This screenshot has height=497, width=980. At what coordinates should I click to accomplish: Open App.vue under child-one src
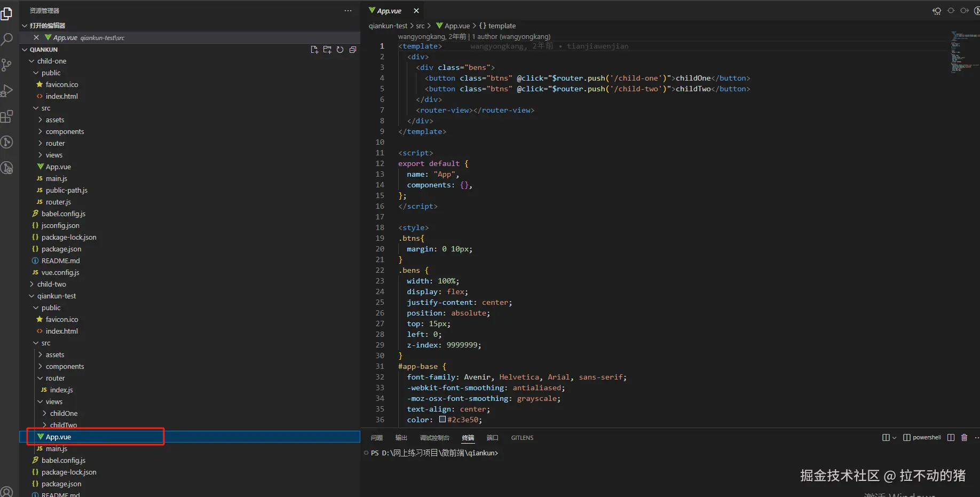tap(58, 167)
